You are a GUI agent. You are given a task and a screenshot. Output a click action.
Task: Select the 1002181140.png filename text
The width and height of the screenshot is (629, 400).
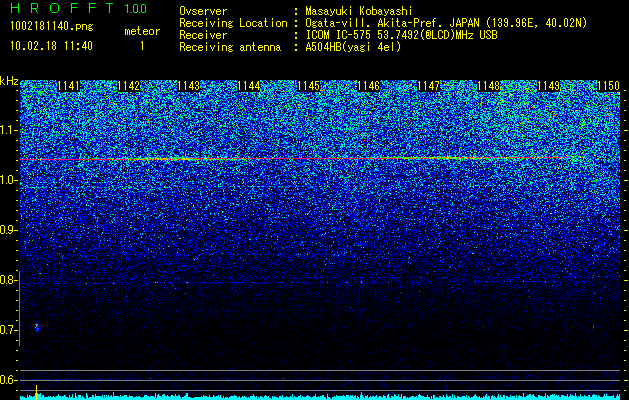point(52,27)
